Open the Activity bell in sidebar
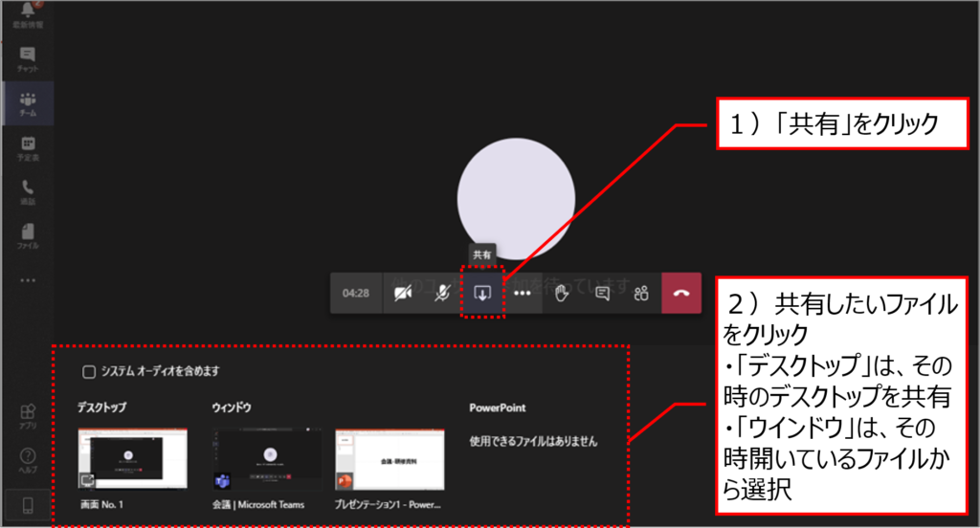The width and height of the screenshot is (980, 528). pos(28,15)
